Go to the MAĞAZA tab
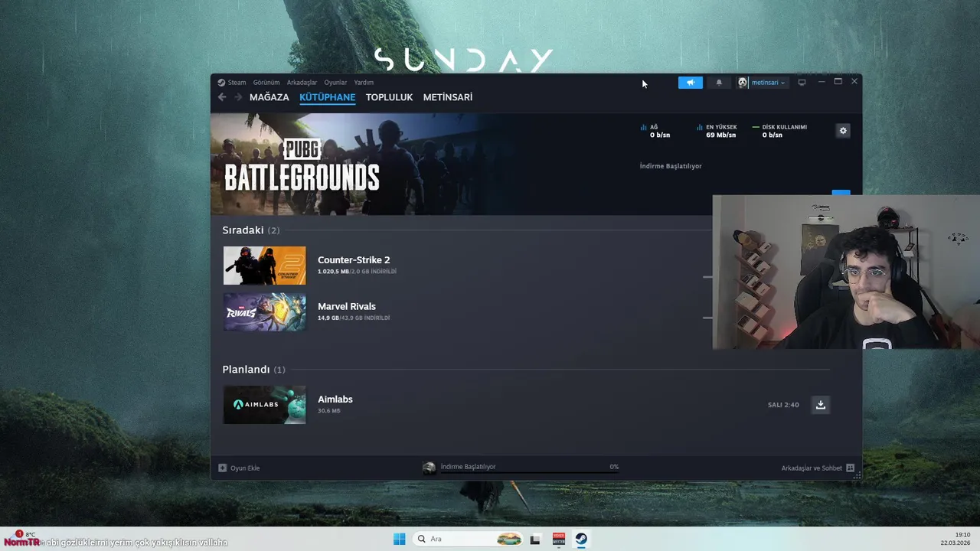The height and width of the screenshot is (551, 980). pos(269,97)
